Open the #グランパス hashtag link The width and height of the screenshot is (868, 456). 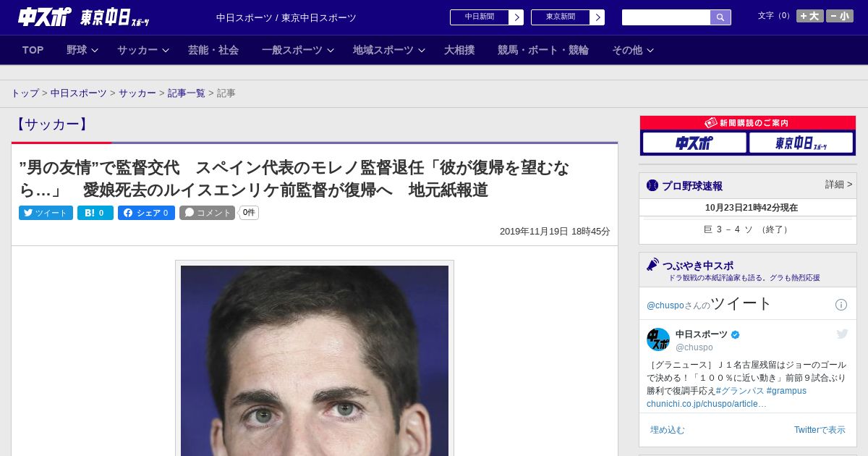click(x=740, y=391)
